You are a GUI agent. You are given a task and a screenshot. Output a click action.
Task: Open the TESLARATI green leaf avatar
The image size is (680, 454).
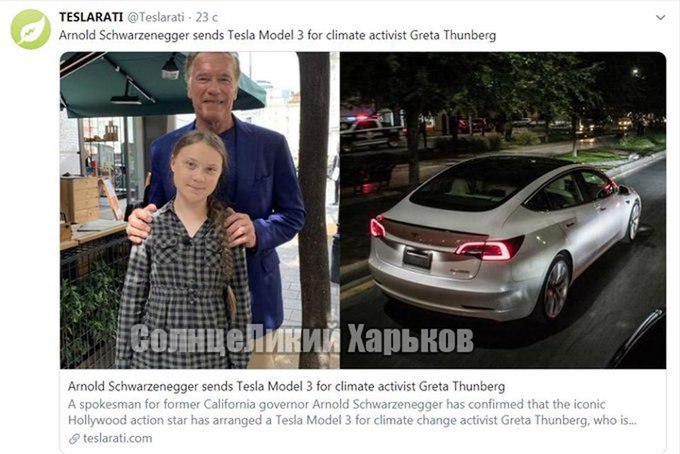(x=30, y=29)
